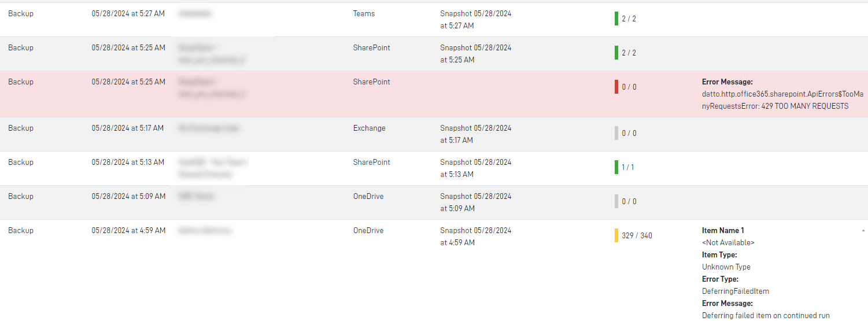The image size is (868, 321).
Task: Open Snapshot 05/28/2024 at 5:13 AM
Action: [x=475, y=168]
